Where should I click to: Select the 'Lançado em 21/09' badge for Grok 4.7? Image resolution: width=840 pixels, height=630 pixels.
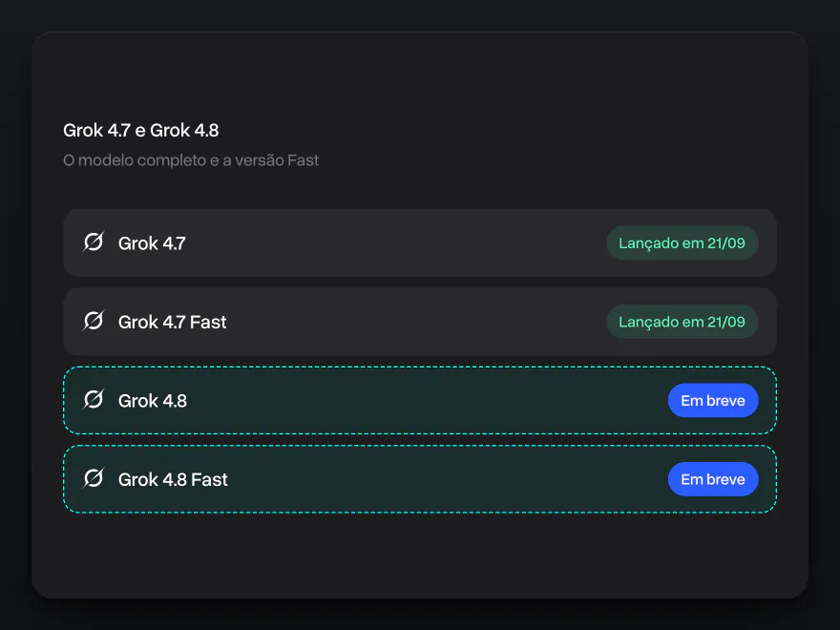682,243
